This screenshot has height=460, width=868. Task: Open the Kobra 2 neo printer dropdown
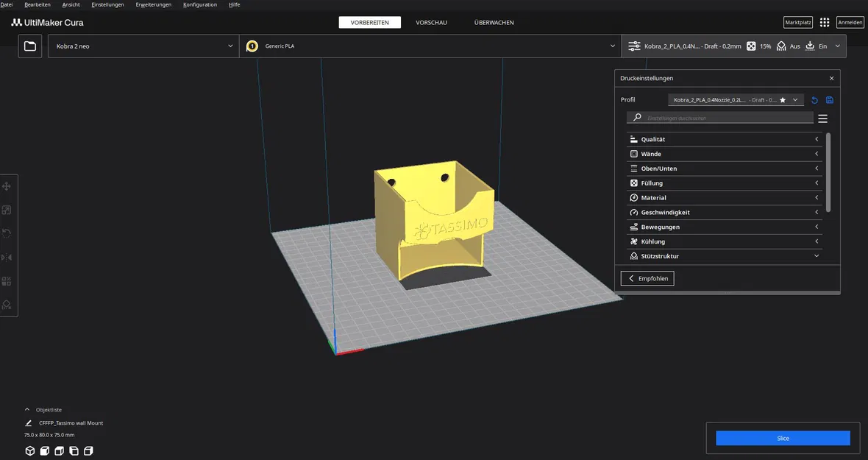[x=143, y=46]
